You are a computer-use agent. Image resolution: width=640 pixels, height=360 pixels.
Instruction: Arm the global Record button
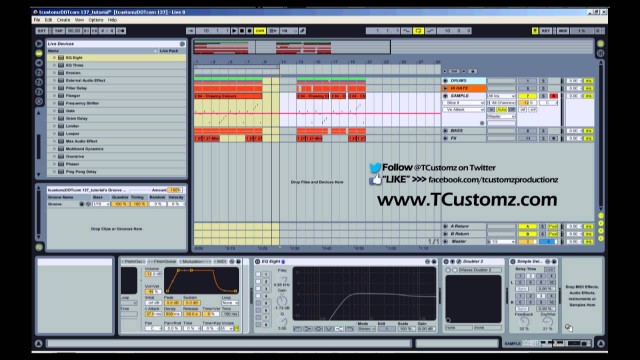[249, 31]
